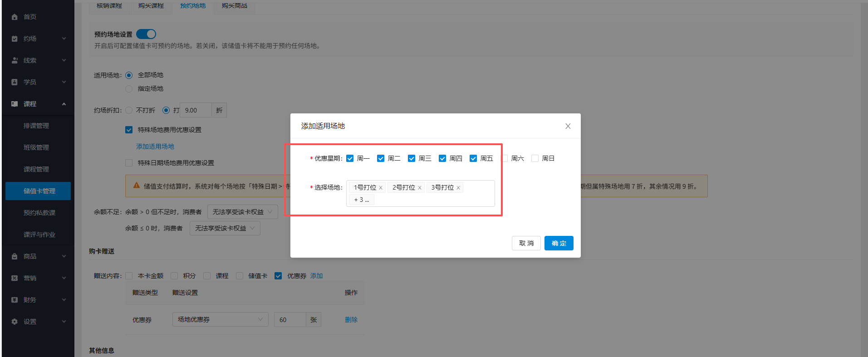Uncheck 周三 in the dialog
This screenshot has height=357, width=868.
(412, 158)
